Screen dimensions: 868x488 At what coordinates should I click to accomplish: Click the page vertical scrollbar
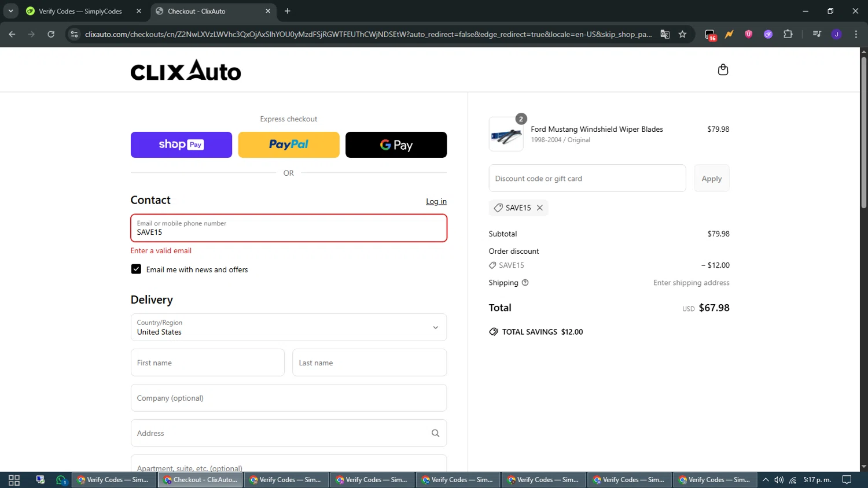pyautogui.click(x=863, y=133)
